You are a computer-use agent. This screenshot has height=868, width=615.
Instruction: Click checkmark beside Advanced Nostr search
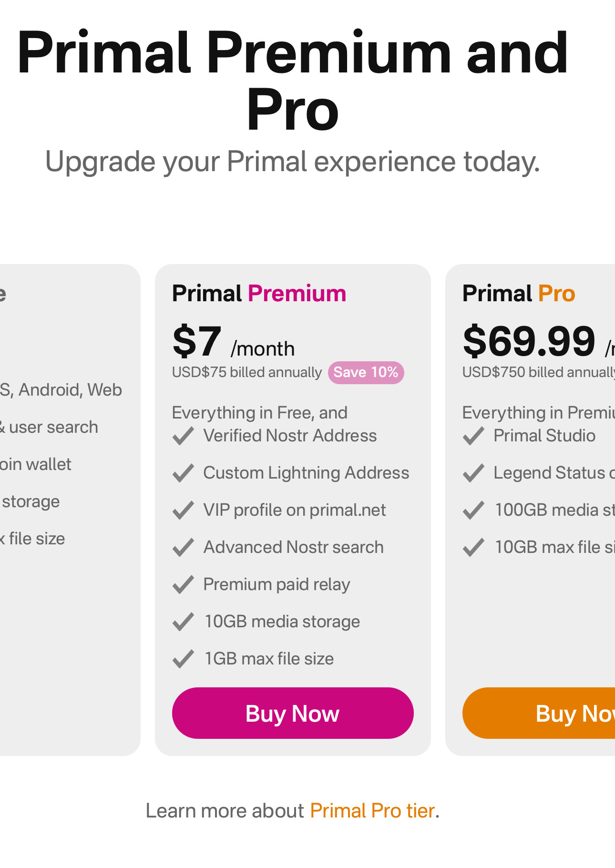pyautogui.click(x=183, y=548)
